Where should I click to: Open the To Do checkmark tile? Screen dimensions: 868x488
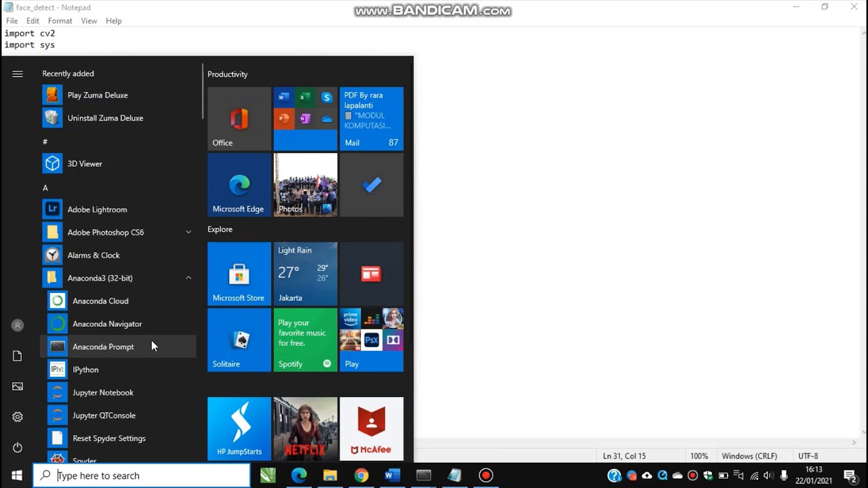pos(372,185)
